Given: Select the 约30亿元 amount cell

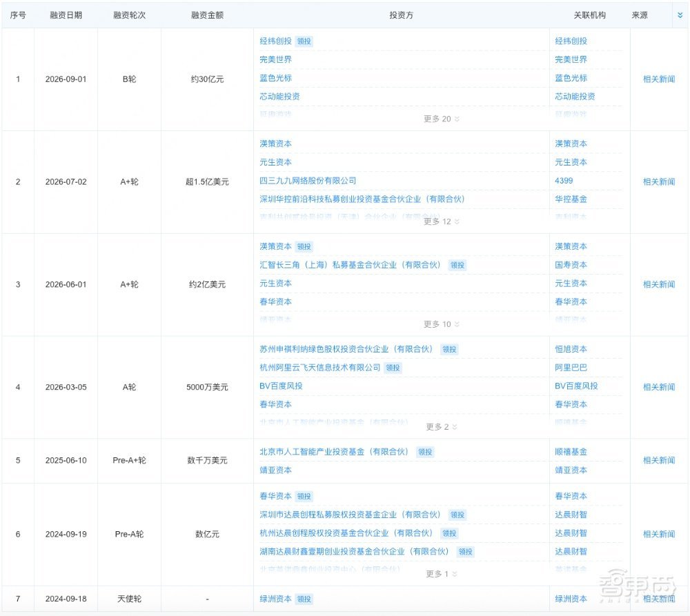Looking at the screenshot, I should [207, 79].
